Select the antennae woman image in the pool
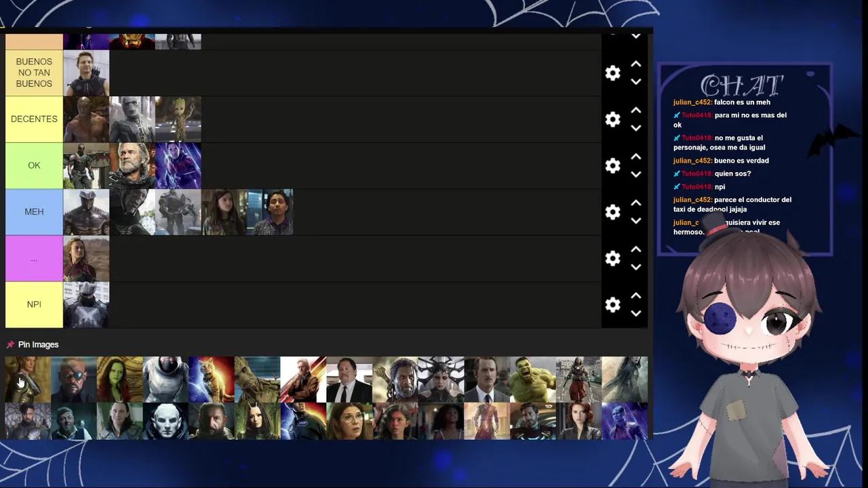This screenshot has width=868, height=488. [x=258, y=421]
